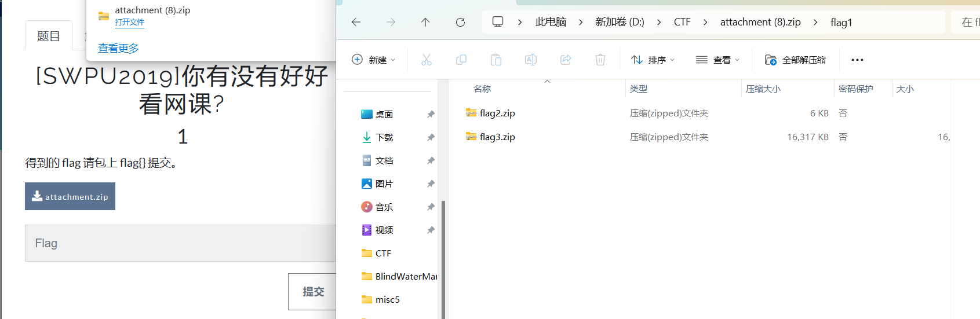Go up one folder level
The height and width of the screenshot is (319, 980).
[x=425, y=22]
